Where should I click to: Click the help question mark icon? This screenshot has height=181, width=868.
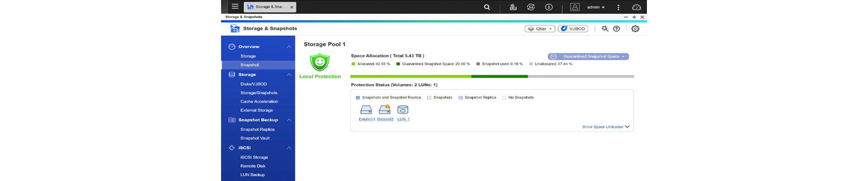(x=616, y=29)
